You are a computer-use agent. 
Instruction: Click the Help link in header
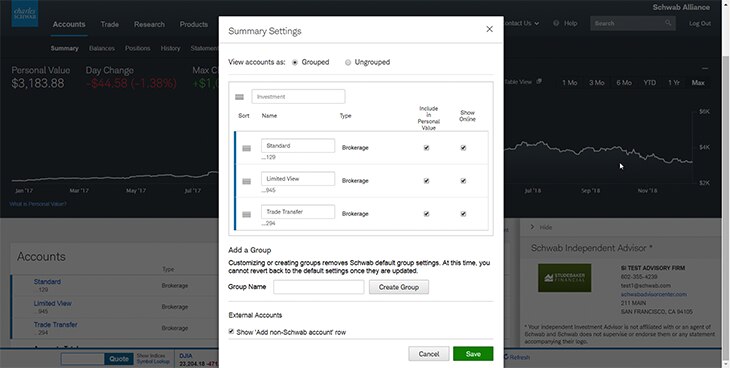(x=570, y=23)
